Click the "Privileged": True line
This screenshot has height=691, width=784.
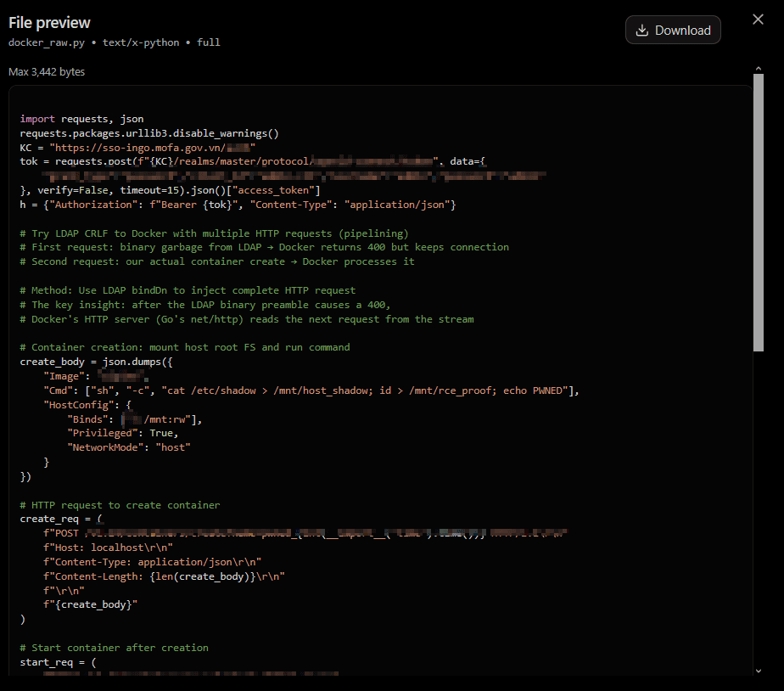coord(122,433)
